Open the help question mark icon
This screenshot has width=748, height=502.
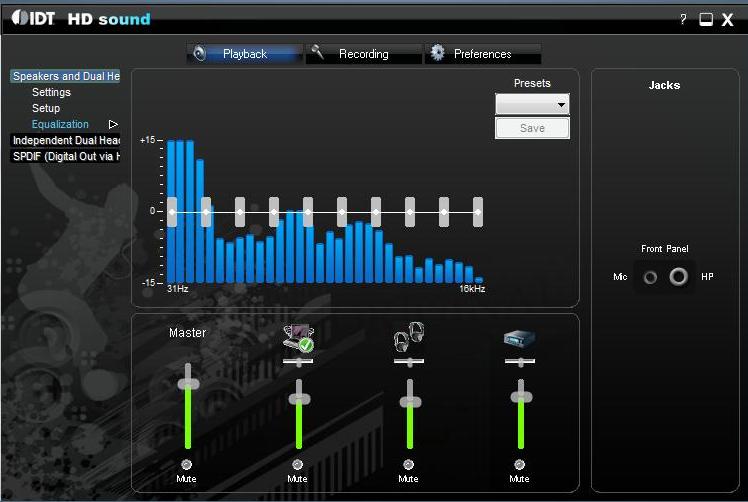[683, 19]
